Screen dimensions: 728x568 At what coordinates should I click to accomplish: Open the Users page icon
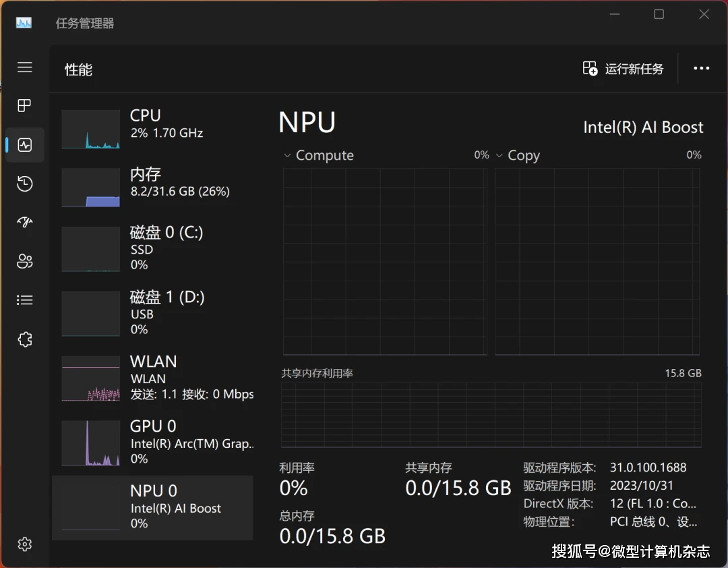(25, 262)
